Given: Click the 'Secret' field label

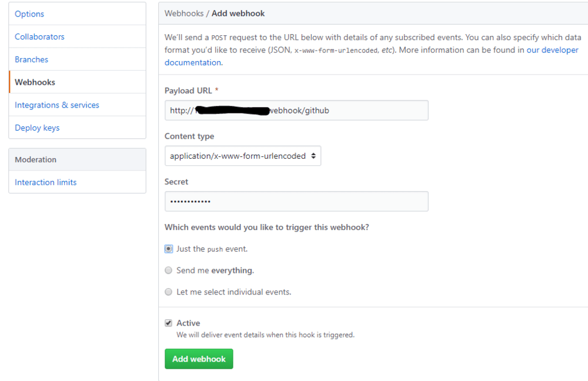Looking at the screenshot, I should pyautogui.click(x=176, y=182).
